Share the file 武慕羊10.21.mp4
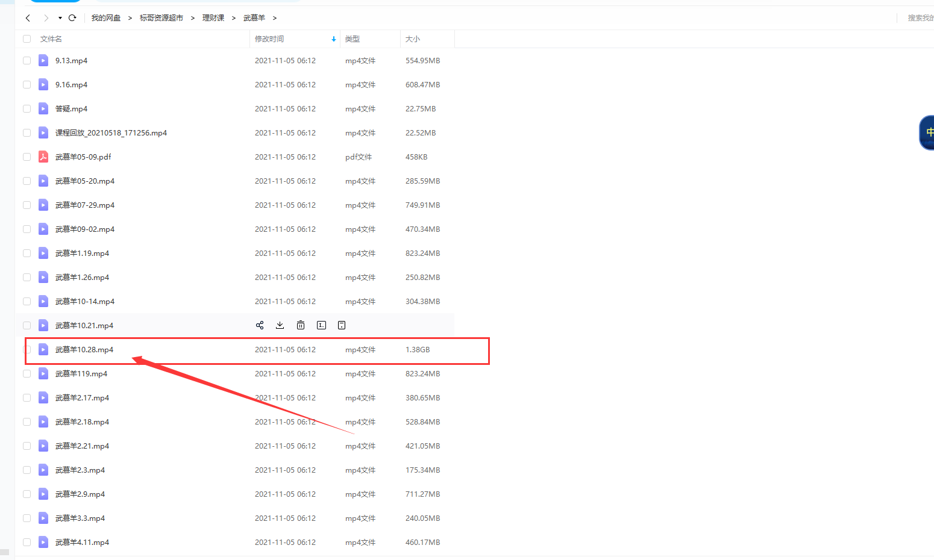Image resolution: width=934 pixels, height=560 pixels. click(260, 325)
